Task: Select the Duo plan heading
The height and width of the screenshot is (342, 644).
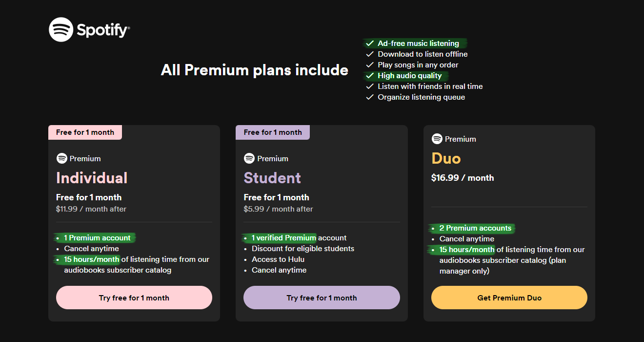Action: 445,158
